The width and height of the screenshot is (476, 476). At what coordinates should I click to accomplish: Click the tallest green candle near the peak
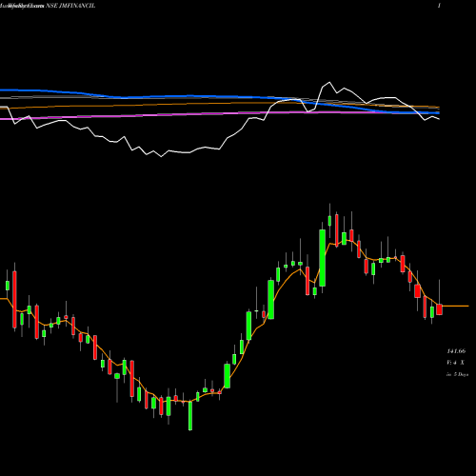(x=323, y=258)
